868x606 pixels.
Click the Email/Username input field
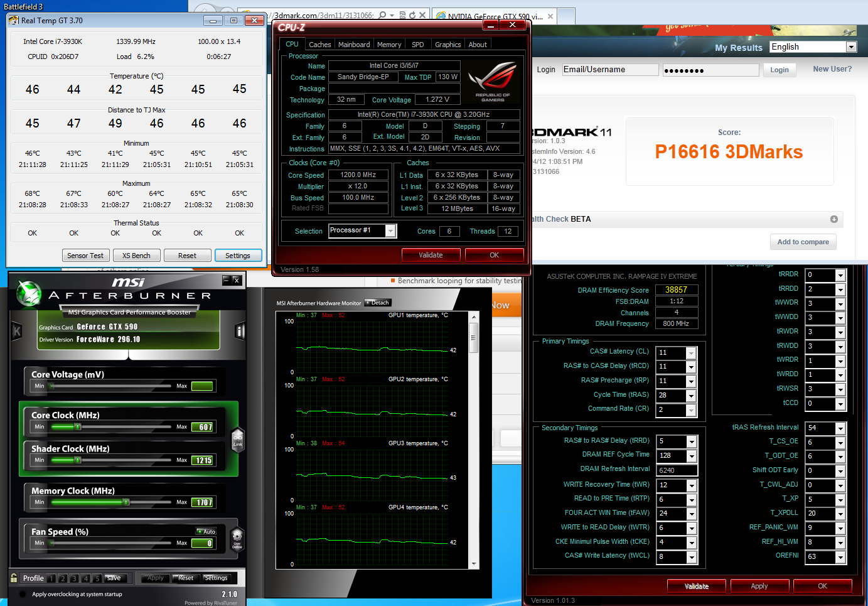coord(609,70)
